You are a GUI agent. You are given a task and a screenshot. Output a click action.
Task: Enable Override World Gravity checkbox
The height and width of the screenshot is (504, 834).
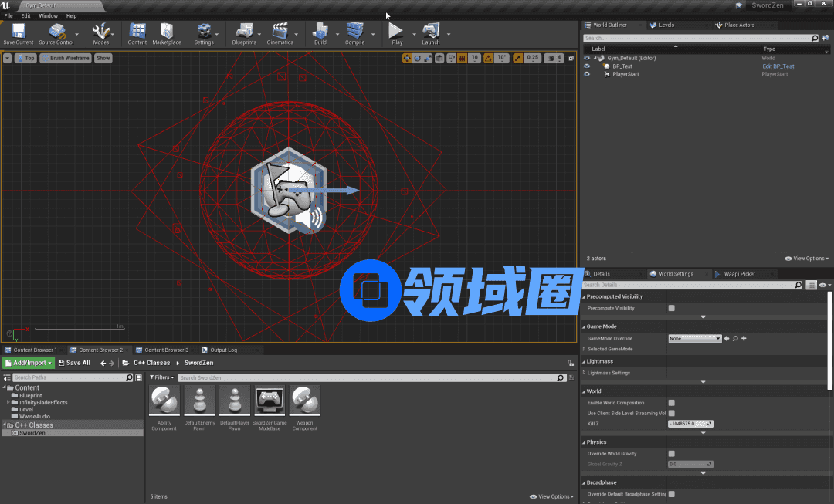[671, 454]
